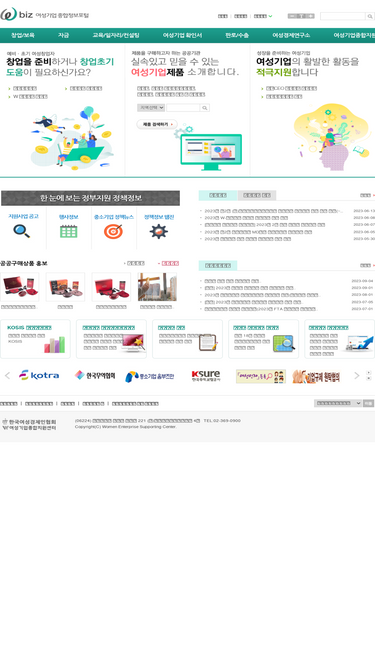Click the KOSIS bar chart card
The image size is (375, 667).
coord(35,339)
